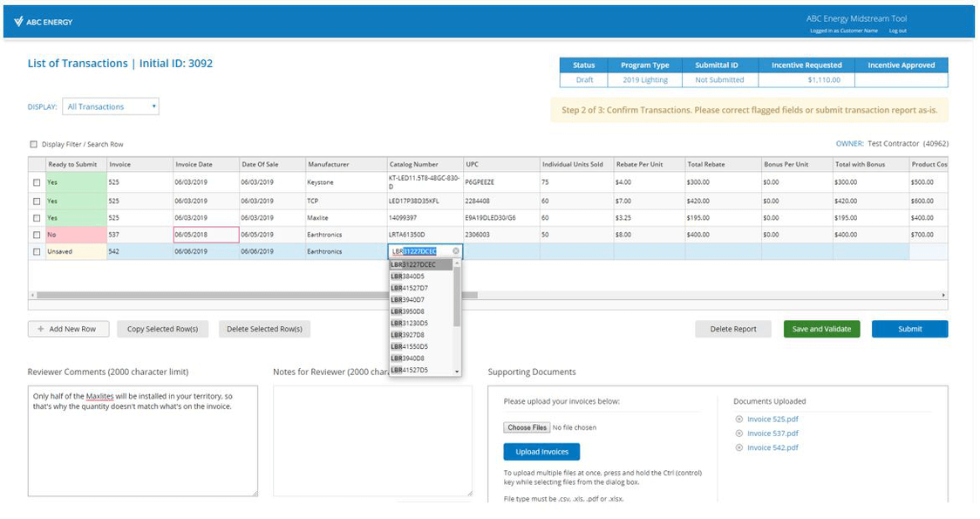Remove uploaded Invoice 525.pdf via its X icon
This screenshot has height=519, width=980.
tap(739, 420)
